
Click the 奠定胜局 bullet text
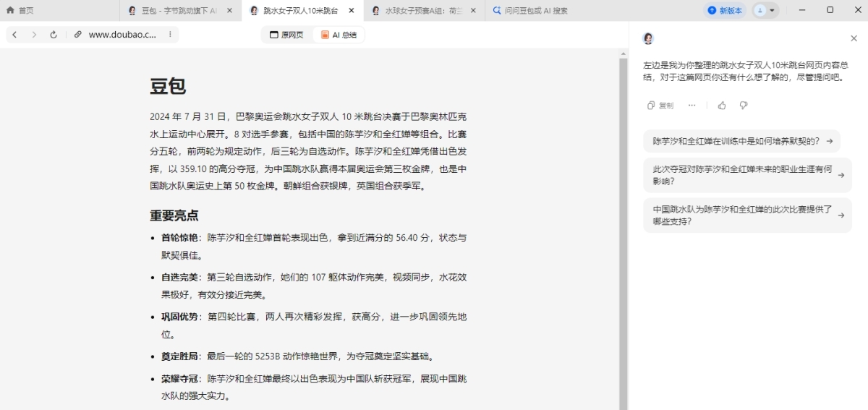297,356
